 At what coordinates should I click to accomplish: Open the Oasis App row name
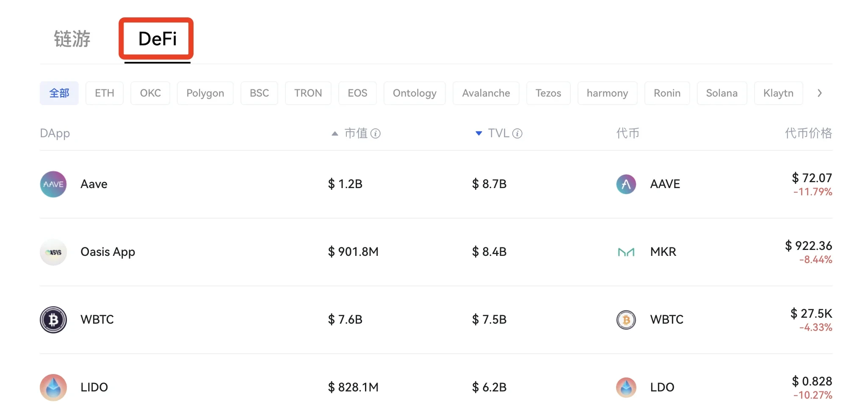pyautogui.click(x=108, y=252)
